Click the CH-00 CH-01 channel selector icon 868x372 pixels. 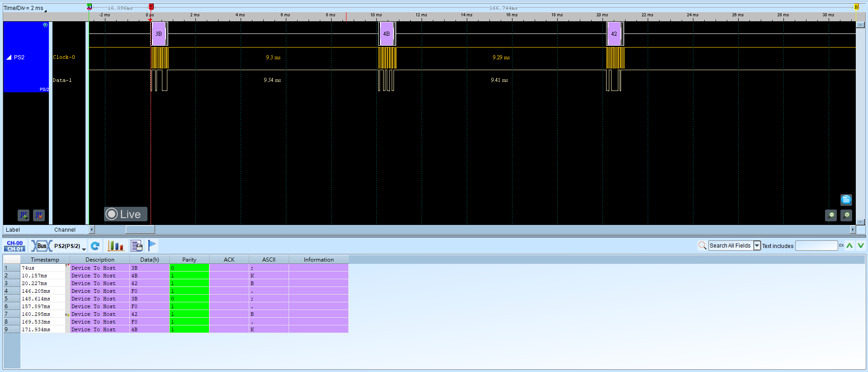pos(15,246)
